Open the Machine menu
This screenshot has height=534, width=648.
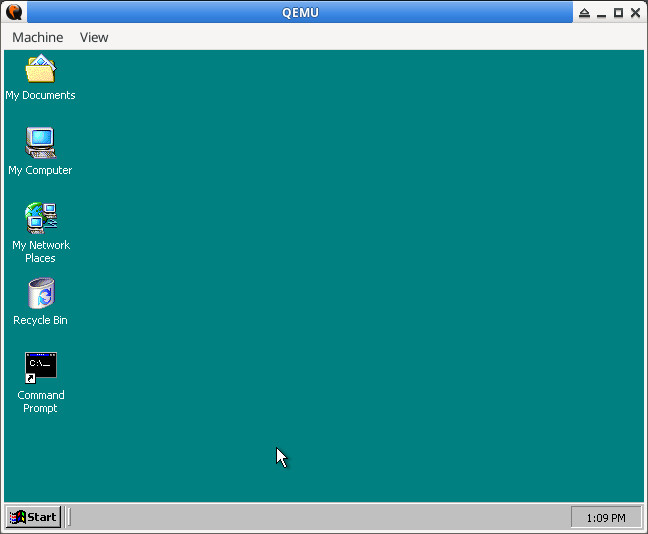point(37,37)
